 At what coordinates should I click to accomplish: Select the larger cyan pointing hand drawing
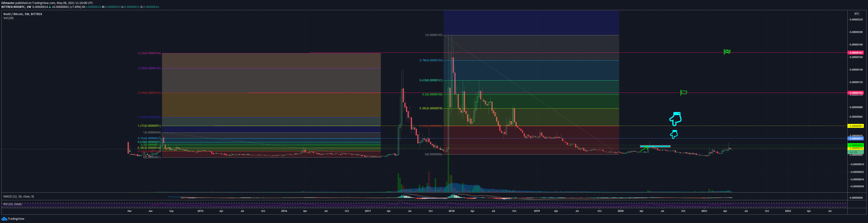[675, 119]
